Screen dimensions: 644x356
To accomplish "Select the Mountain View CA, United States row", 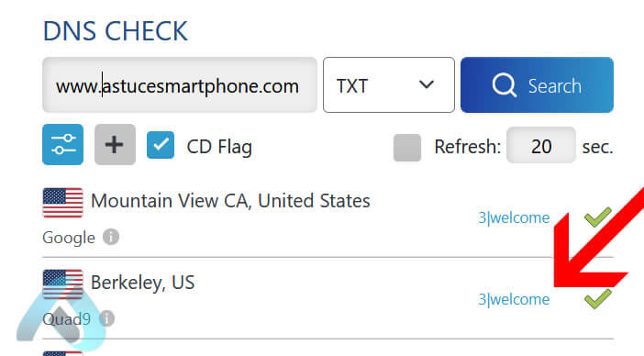I will point(328,219).
